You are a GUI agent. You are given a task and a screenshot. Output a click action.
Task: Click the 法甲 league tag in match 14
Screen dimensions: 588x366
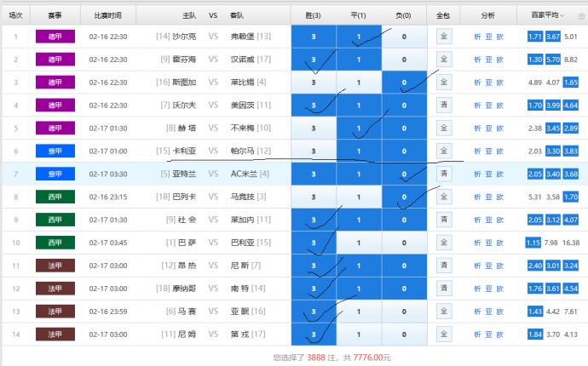point(55,334)
